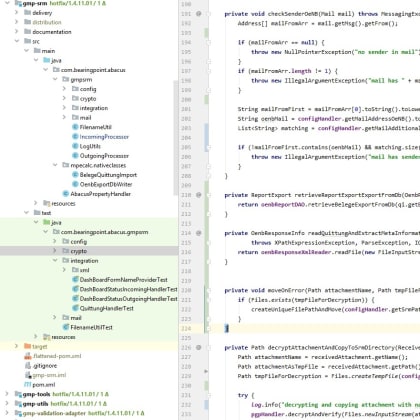Fold the moveOnError method at line 220
Image resolution: width=420 pixels, height=420 pixels.
point(209,290)
